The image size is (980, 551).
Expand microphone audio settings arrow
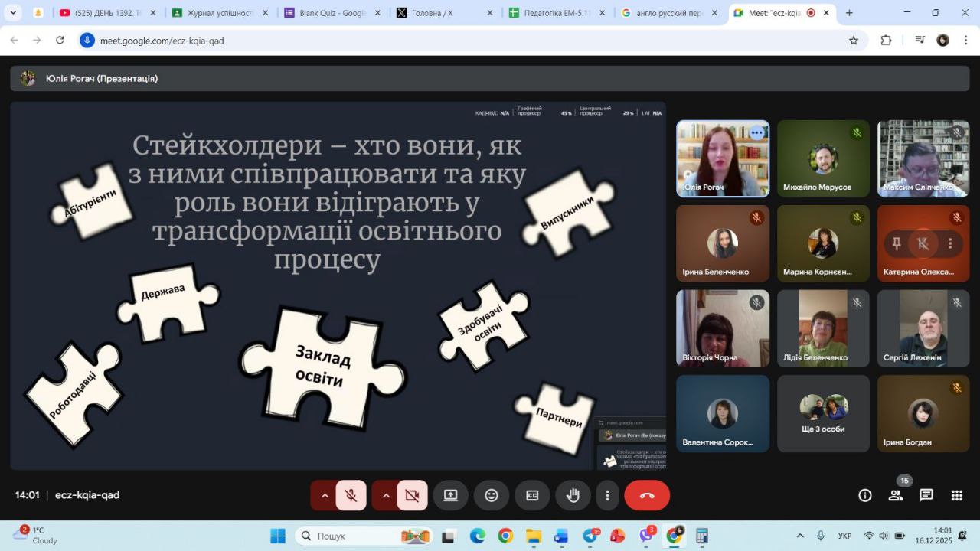click(x=325, y=496)
